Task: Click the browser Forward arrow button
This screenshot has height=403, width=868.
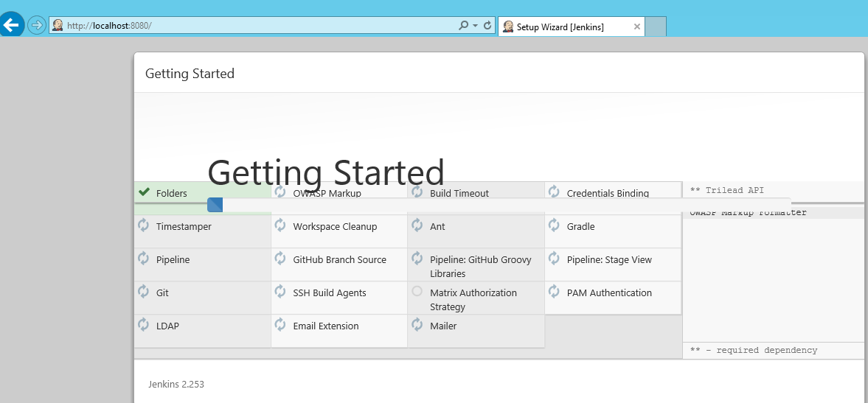Action: coord(36,26)
